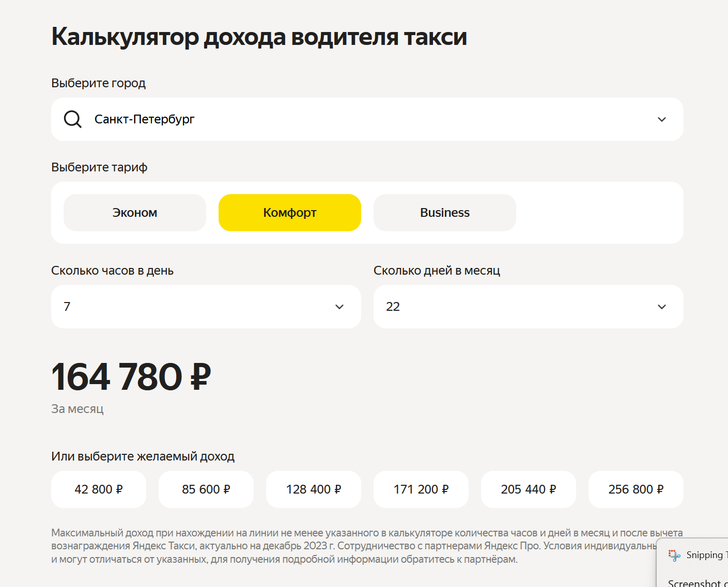
Task: Click the 164 780 ₽ monthly income amount
Action: click(x=131, y=376)
